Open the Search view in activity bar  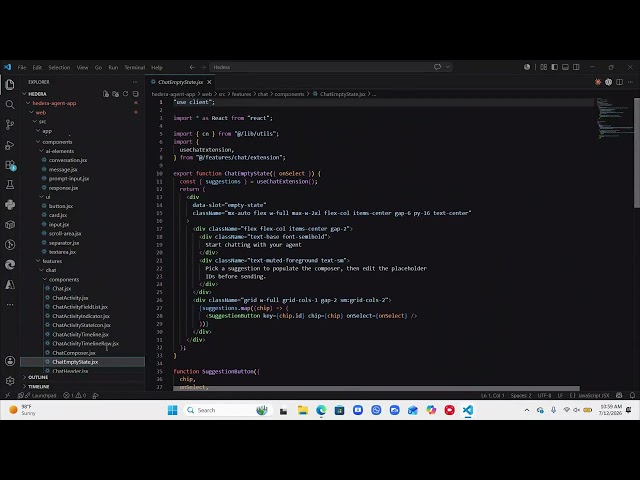(x=10, y=104)
